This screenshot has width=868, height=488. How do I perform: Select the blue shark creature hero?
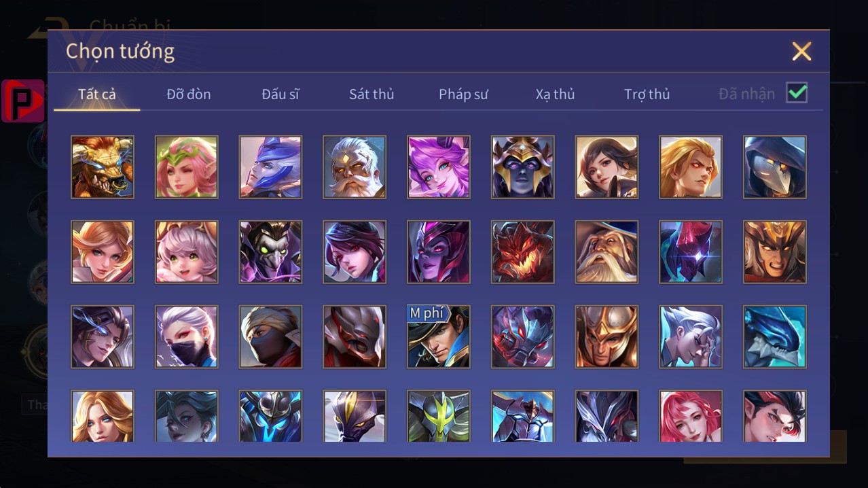point(775,337)
